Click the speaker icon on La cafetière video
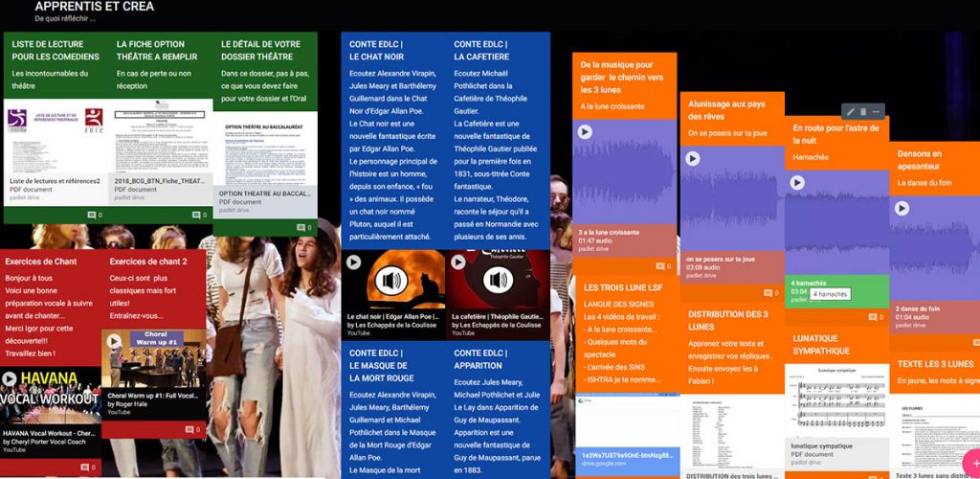The height and width of the screenshot is (479, 980). point(497,281)
